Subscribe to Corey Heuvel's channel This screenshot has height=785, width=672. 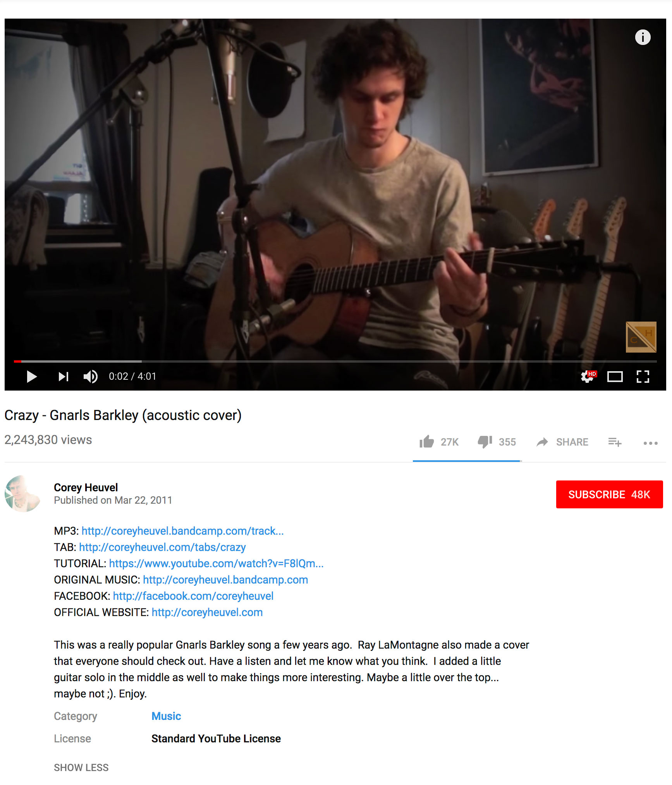point(609,494)
